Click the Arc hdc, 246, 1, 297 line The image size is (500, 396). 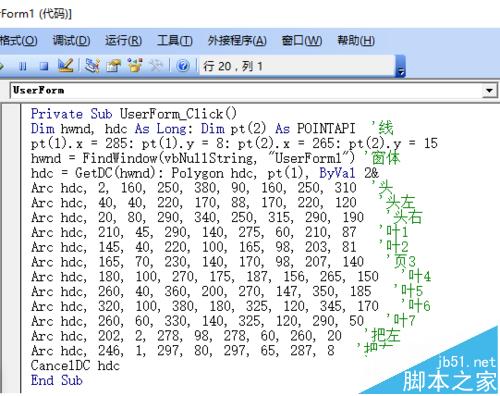click(212, 350)
